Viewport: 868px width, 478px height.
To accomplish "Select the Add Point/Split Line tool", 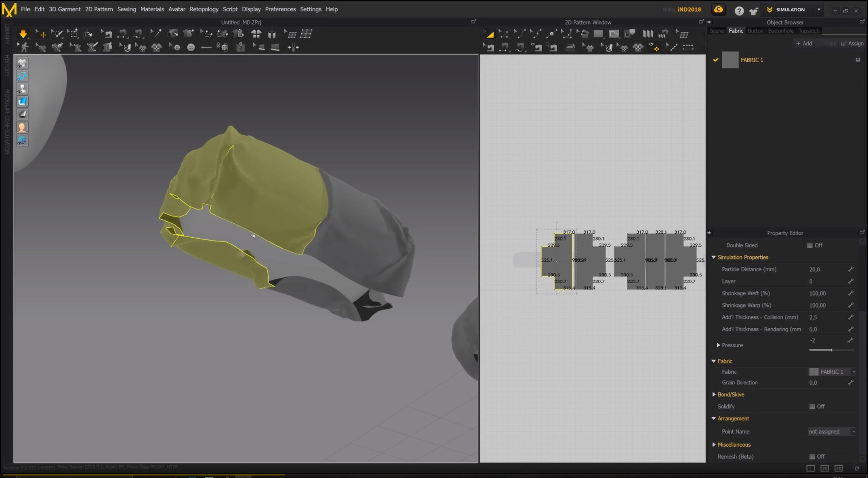I will [x=551, y=34].
